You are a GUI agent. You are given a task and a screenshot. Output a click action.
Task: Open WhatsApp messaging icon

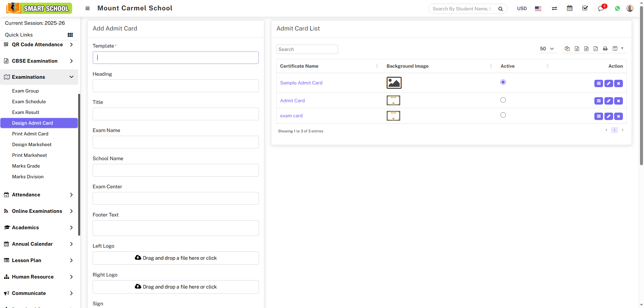618,8
